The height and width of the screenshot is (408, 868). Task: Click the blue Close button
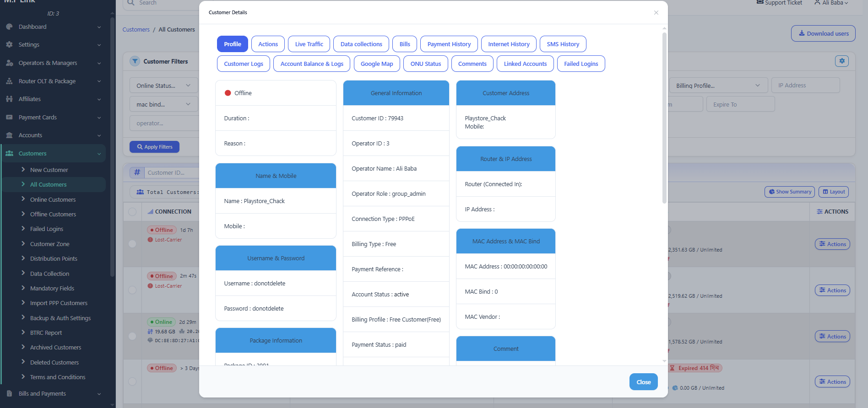click(644, 382)
